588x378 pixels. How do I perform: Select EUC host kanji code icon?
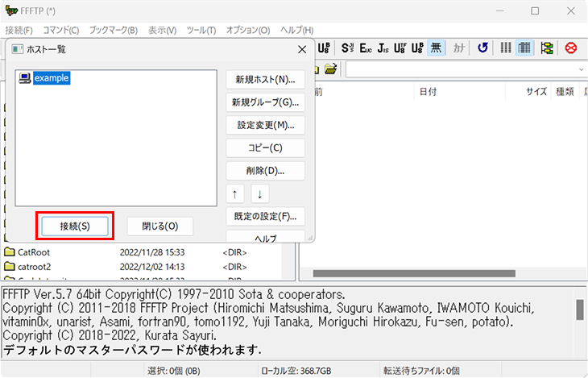[x=365, y=48]
